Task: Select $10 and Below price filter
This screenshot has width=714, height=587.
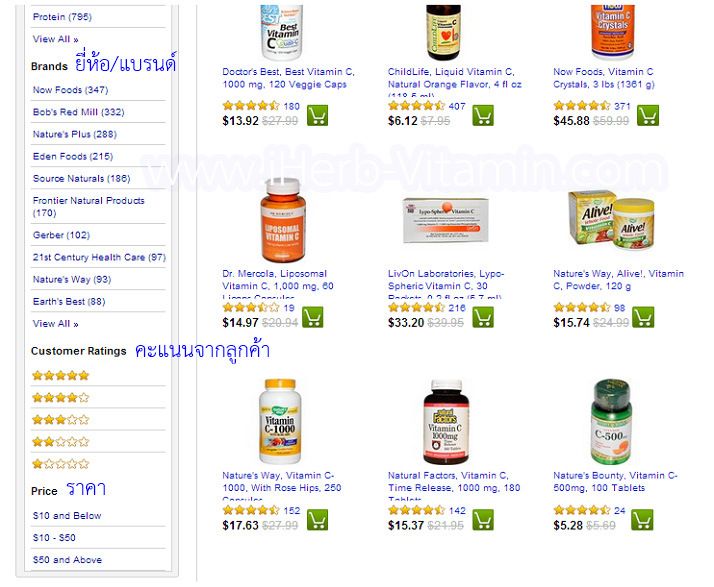Action: pyautogui.click(x=67, y=516)
